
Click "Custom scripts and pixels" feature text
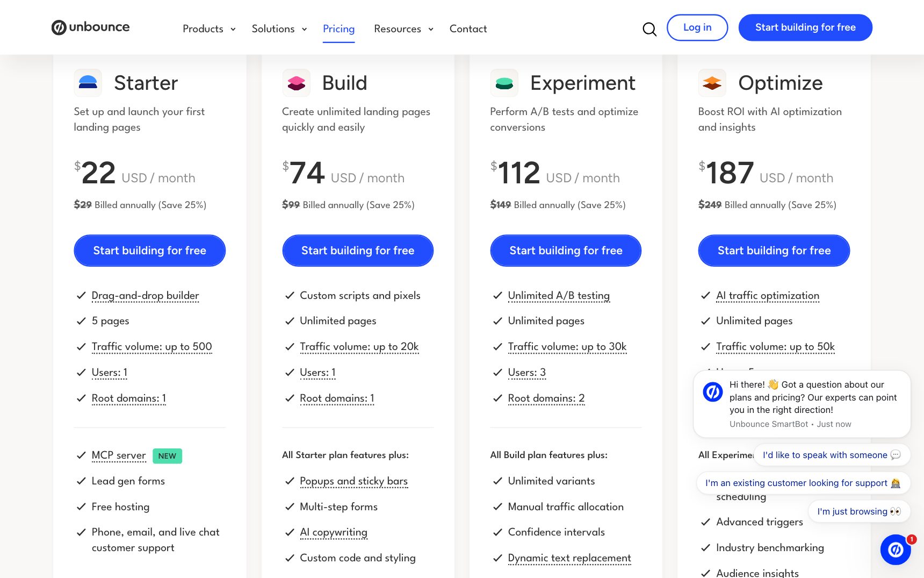360,296
